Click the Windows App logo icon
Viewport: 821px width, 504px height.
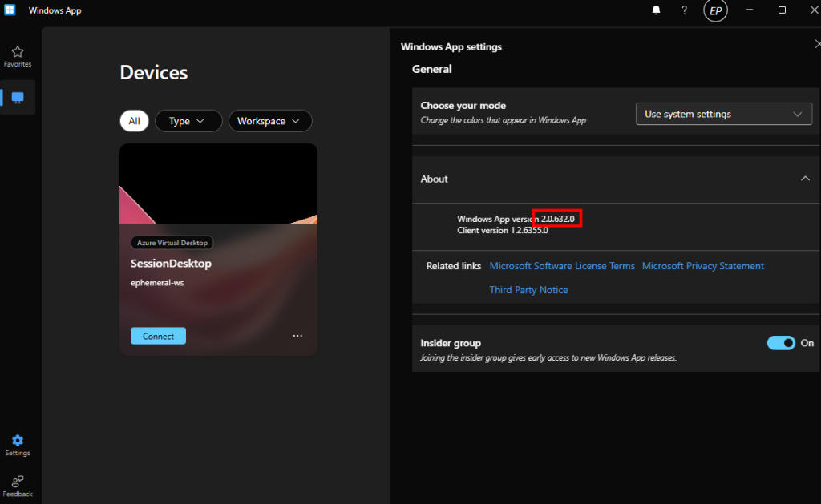10,10
